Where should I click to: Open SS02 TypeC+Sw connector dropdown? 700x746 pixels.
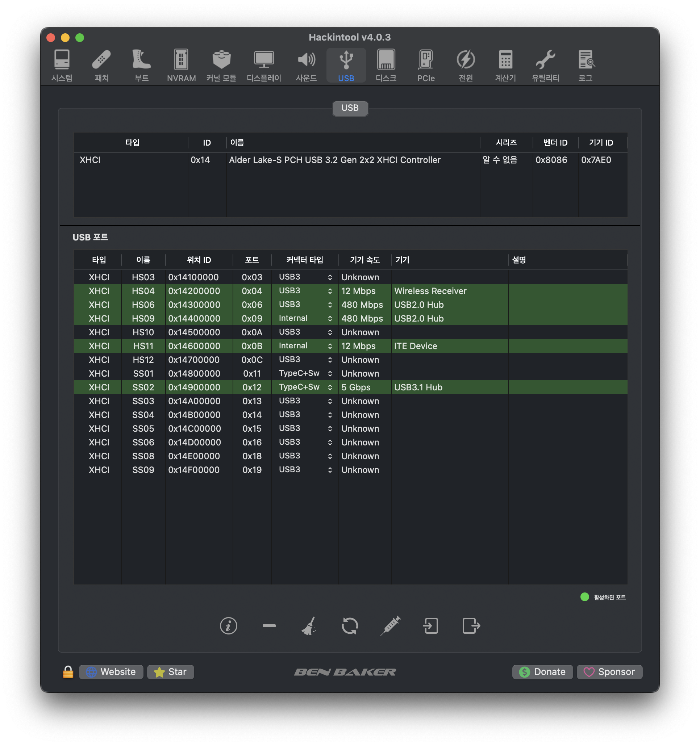(305, 387)
